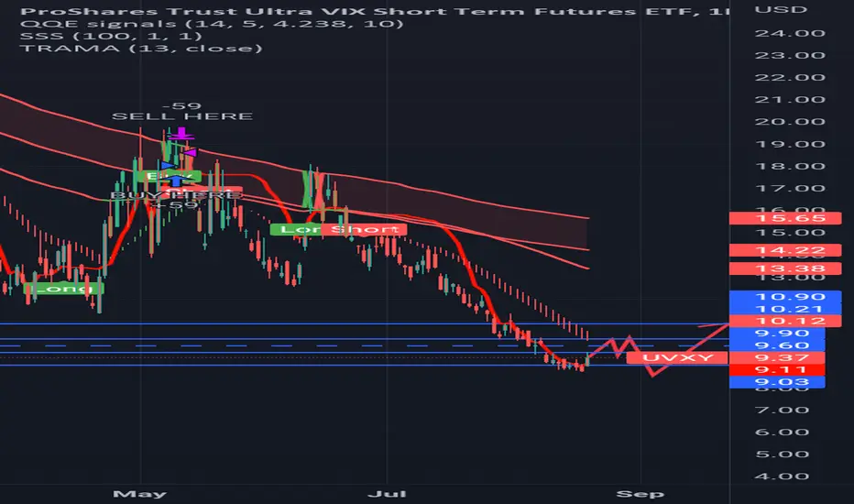The image size is (854, 504).
Task: Click the red UVXY symbol tag
Action: tap(677, 358)
